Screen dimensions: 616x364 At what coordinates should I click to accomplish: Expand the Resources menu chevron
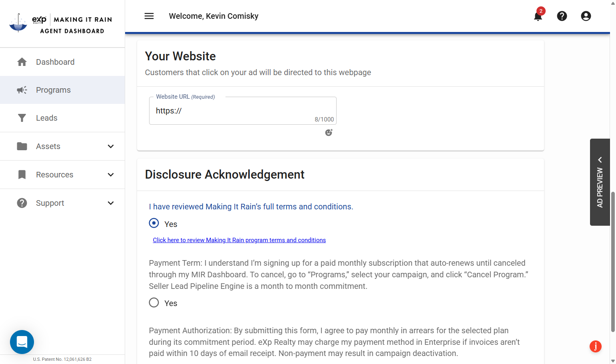111,175
